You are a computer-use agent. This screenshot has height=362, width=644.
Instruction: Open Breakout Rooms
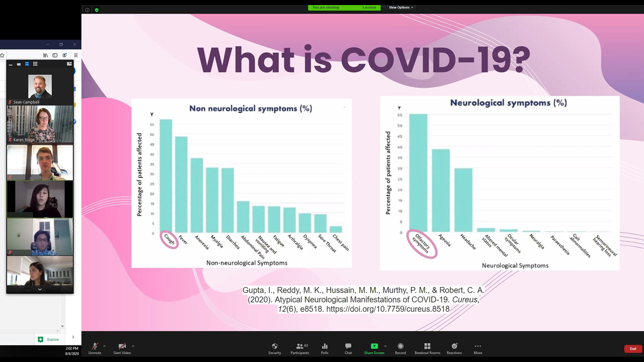pyautogui.click(x=427, y=348)
